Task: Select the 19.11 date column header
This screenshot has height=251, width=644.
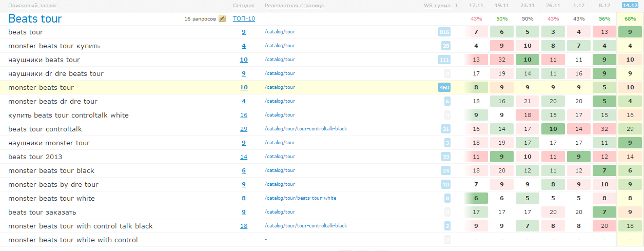Action: pos(502,6)
